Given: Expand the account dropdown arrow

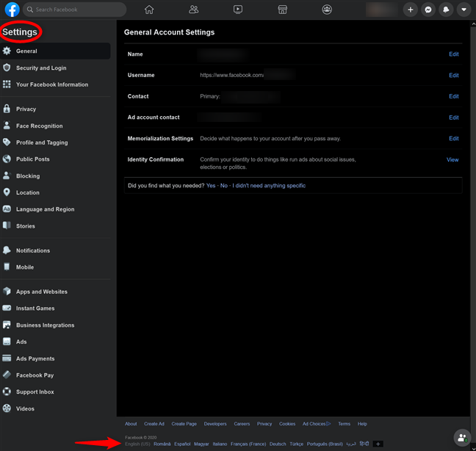Looking at the screenshot, I should 464,10.
